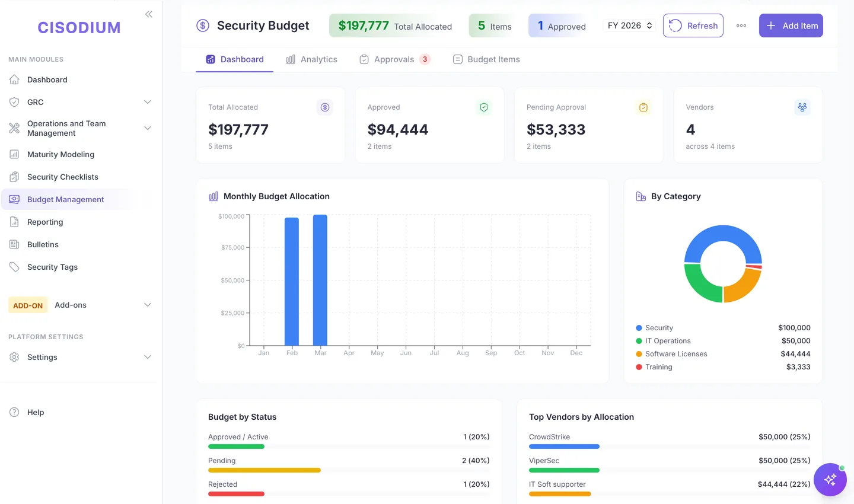This screenshot has width=854, height=504.
Task: Switch to the Analytics tab
Action: click(x=311, y=59)
